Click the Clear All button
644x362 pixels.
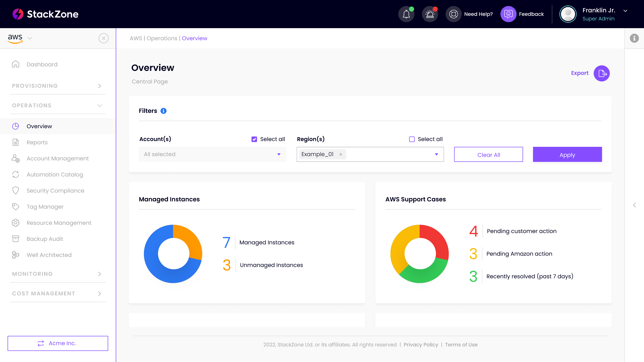pos(489,154)
